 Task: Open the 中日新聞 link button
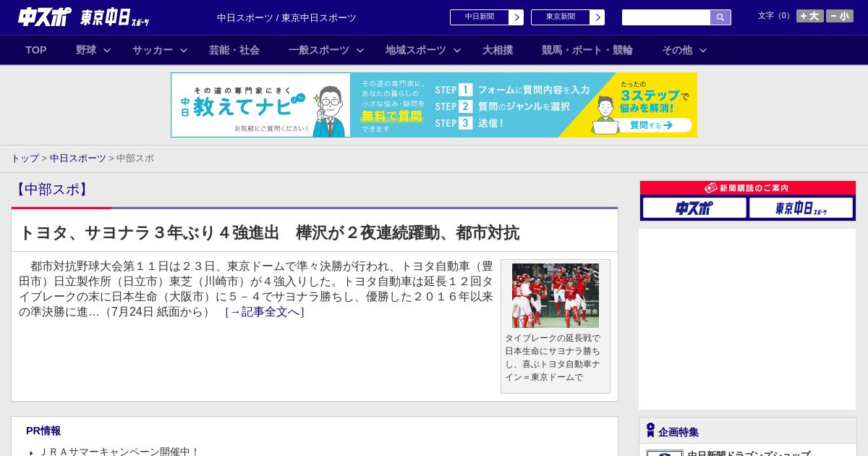click(480, 17)
